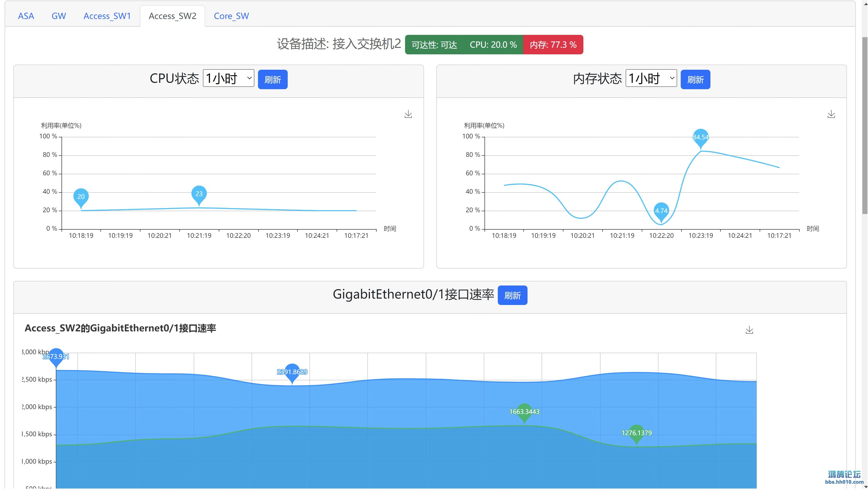The image size is (868, 489).
Task: Click the Access_SW2 interface rate chart title
Action: (120, 328)
